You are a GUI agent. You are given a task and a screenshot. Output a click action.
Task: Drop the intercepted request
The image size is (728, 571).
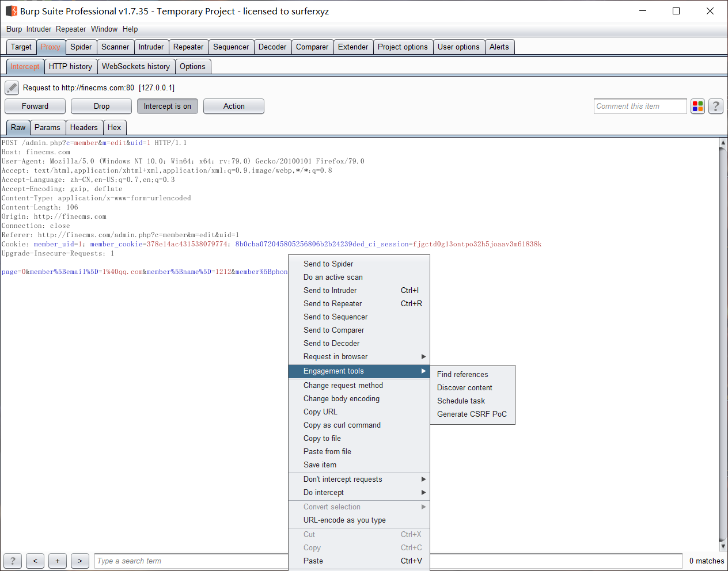coord(101,106)
